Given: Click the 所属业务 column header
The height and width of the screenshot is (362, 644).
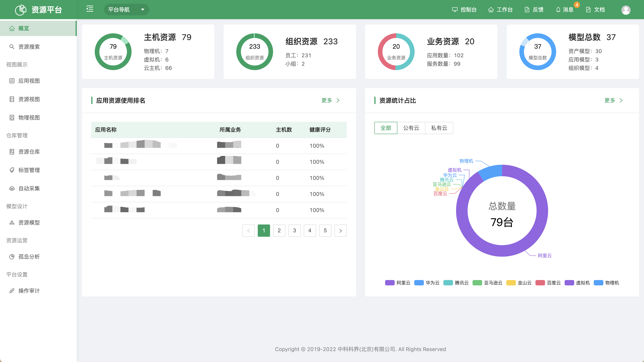Looking at the screenshot, I should pyautogui.click(x=230, y=129).
